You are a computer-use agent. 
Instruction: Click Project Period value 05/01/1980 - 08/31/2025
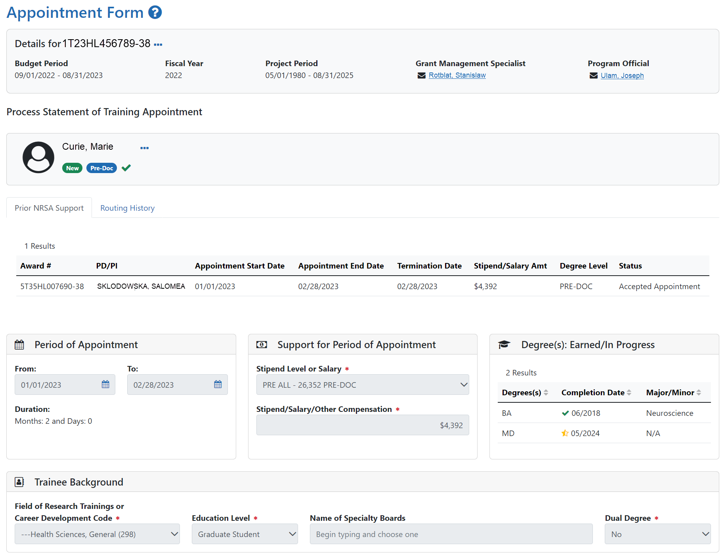point(310,75)
